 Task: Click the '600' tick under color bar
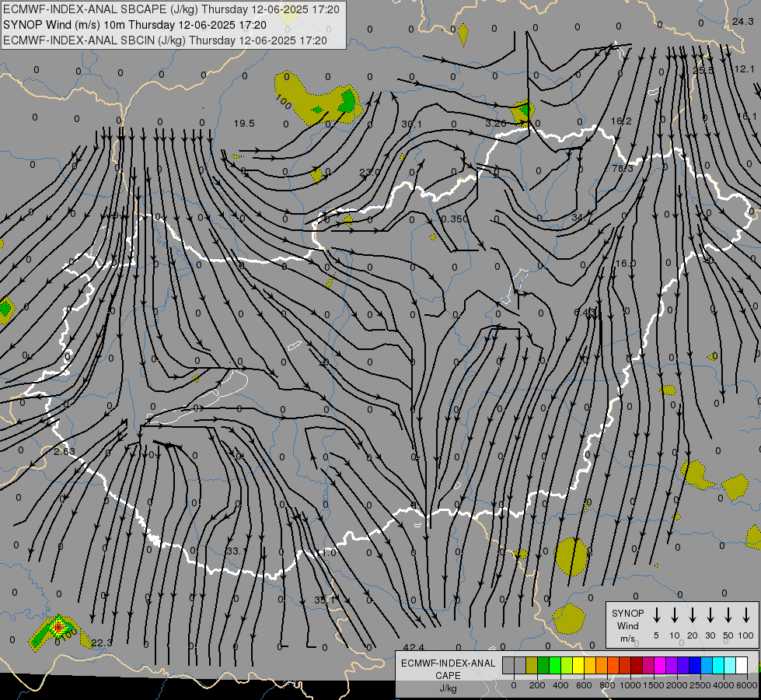584,685
